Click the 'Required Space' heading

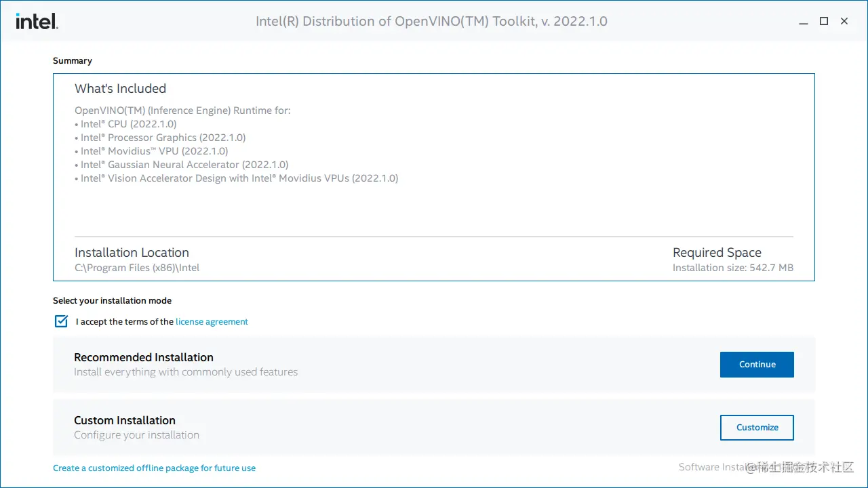717,253
